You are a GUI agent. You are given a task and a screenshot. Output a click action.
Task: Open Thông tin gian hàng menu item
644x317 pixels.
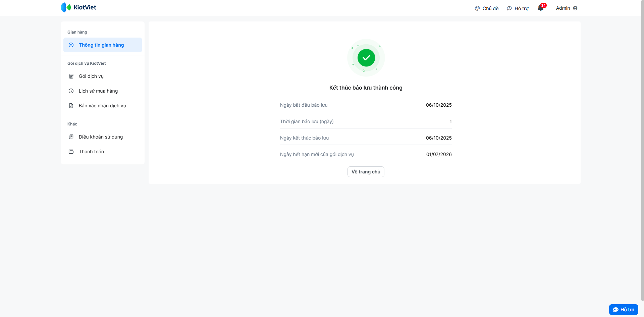[x=103, y=45]
